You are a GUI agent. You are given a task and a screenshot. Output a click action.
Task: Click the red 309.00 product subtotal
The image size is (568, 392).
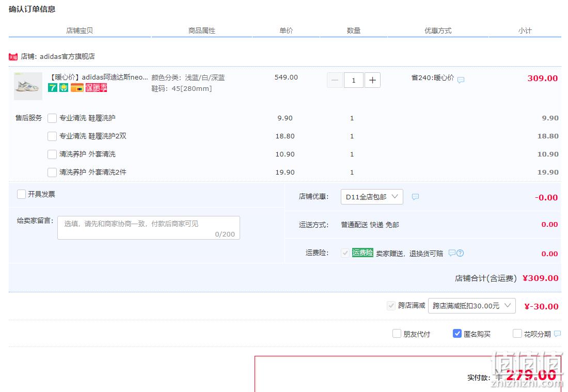coord(543,79)
